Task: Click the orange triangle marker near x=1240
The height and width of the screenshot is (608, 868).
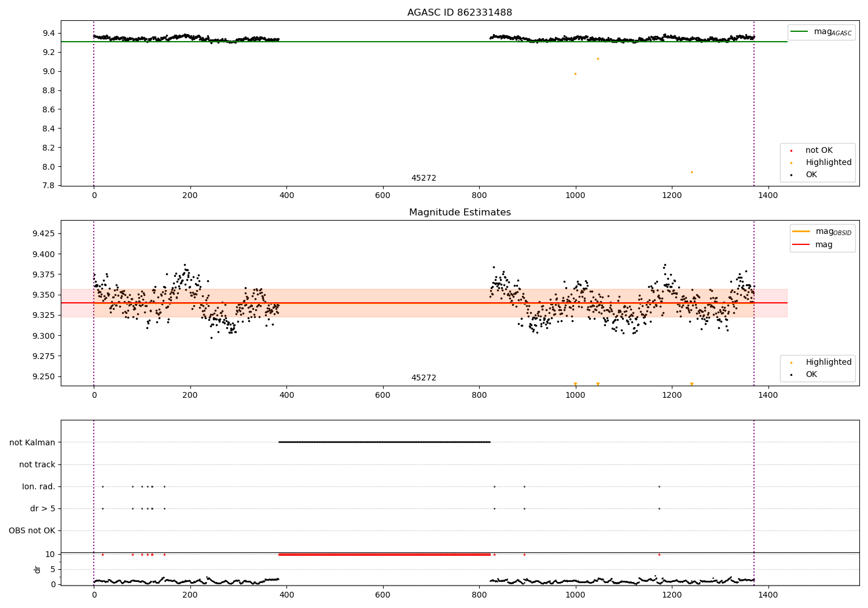Action: tap(692, 384)
